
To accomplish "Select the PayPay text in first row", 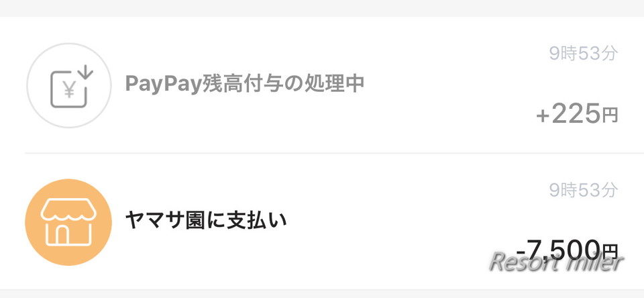I will (164, 85).
